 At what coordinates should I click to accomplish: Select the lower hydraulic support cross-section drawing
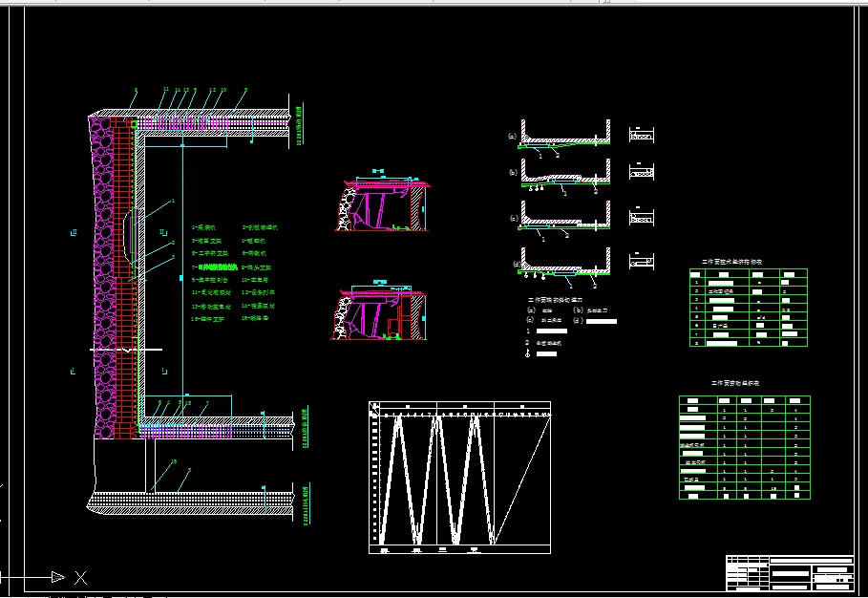tap(379, 310)
